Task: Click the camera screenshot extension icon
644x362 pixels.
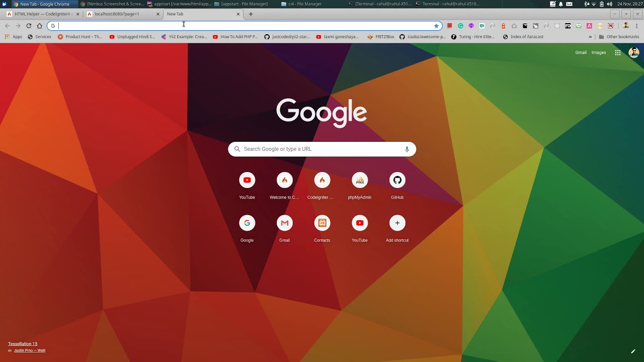Action: pos(514,26)
